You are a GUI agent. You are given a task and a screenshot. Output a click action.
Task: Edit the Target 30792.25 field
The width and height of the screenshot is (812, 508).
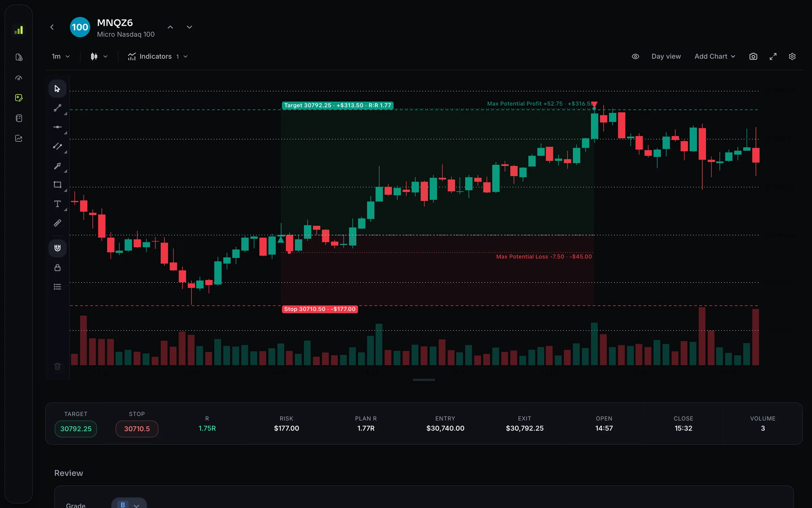(x=76, y=429)
